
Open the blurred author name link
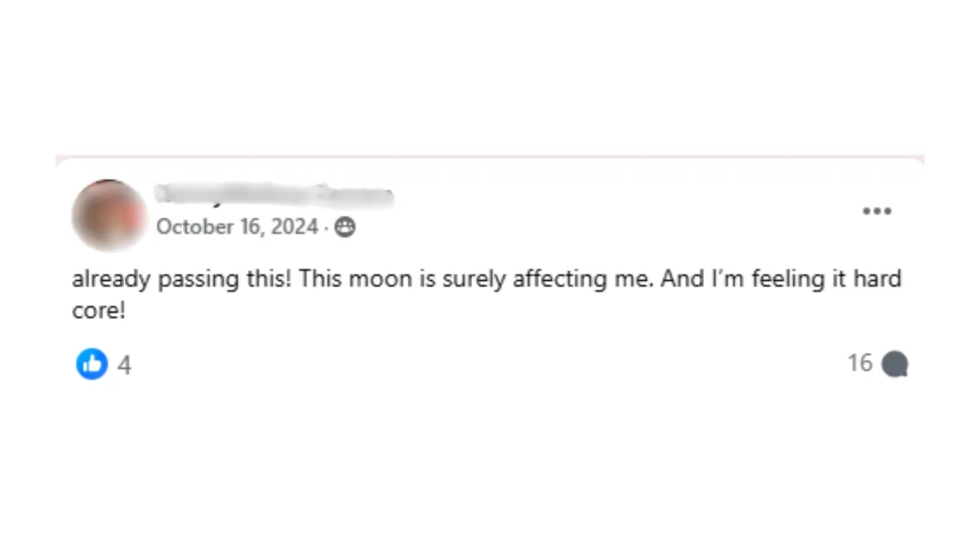click(275, 195)
